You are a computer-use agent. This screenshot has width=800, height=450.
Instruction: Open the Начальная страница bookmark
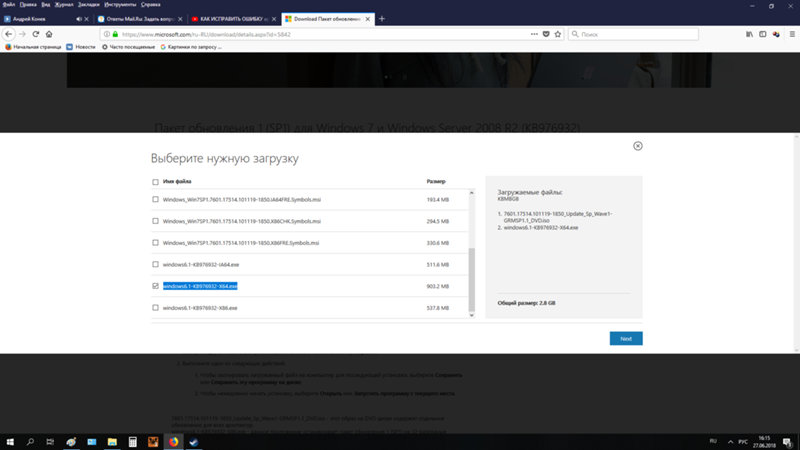click(x=33, y=47)
